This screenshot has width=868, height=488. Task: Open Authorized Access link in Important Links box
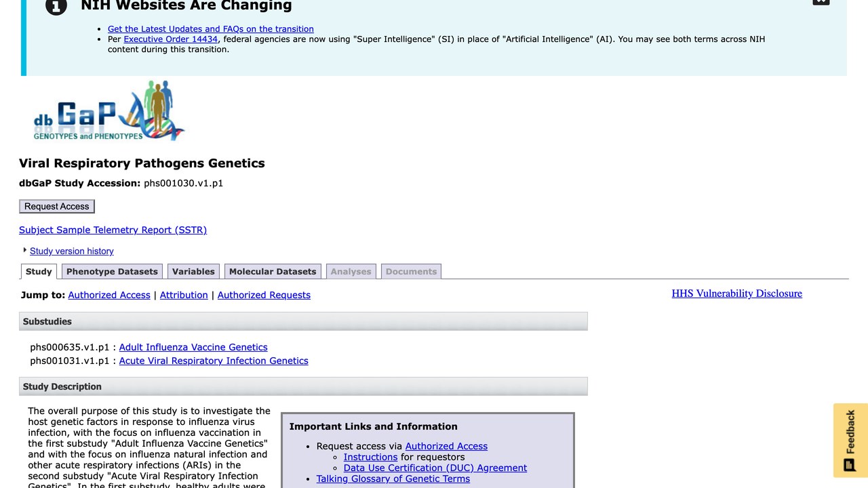pyautogui.click(x=446, y=446)
